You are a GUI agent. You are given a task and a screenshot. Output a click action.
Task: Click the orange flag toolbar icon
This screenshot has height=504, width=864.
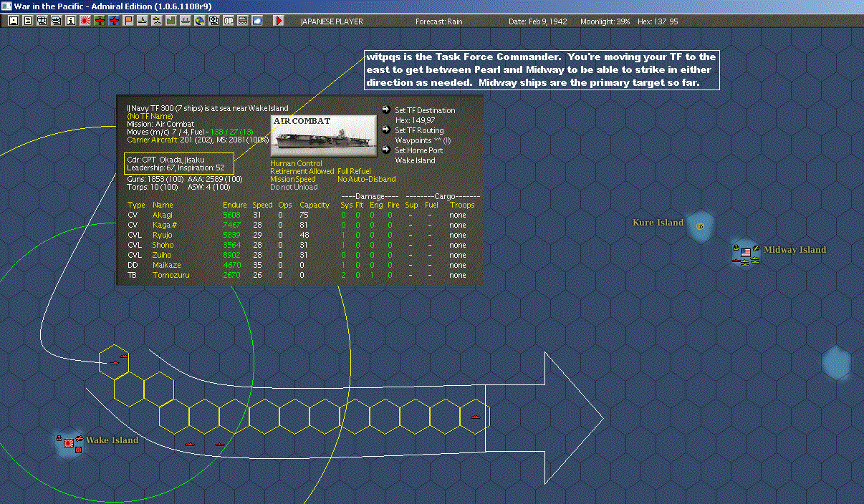pyautogui.click(x=128, y=21)
